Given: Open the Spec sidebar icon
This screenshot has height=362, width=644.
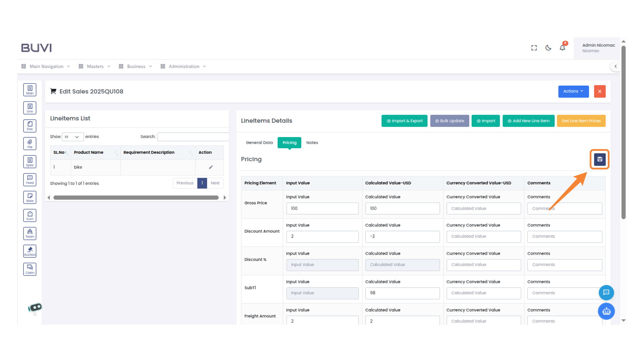Looking at the screenshot, I should click(30, 162).
